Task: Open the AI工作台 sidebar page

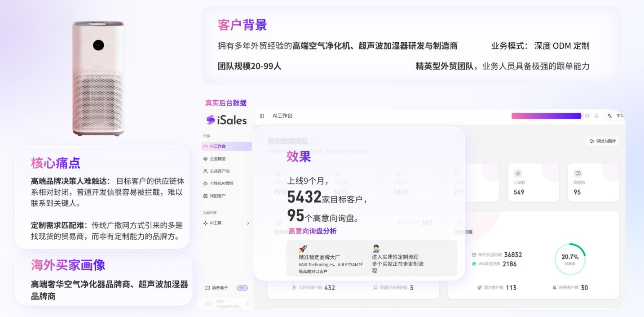Action: 227,146
